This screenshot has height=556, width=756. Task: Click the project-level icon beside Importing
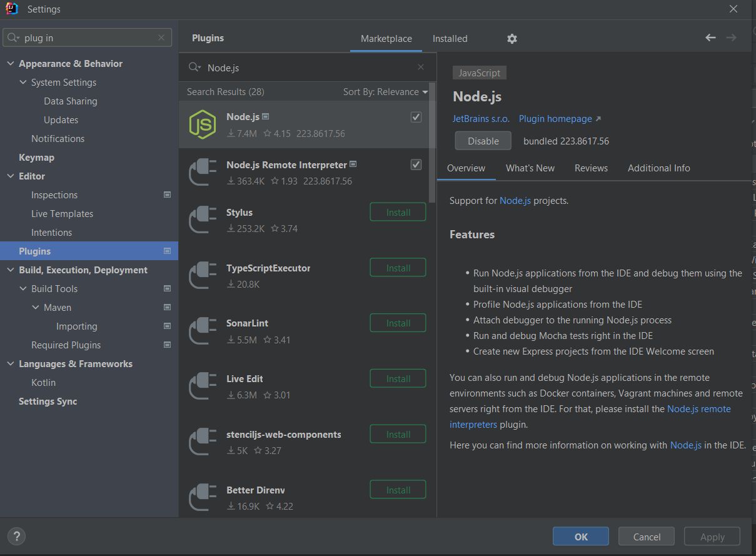[x=167, y=326]
